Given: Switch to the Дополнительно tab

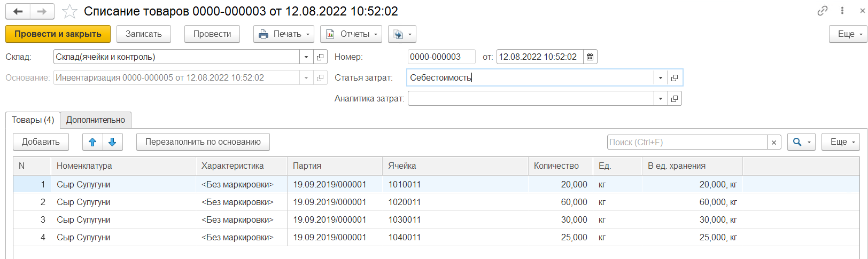Looking at the screenshot, I should (95, 120).
